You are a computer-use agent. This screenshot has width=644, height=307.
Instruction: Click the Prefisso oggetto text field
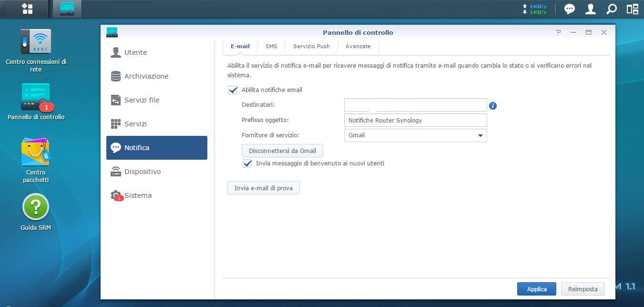click(x=415, y=120)
